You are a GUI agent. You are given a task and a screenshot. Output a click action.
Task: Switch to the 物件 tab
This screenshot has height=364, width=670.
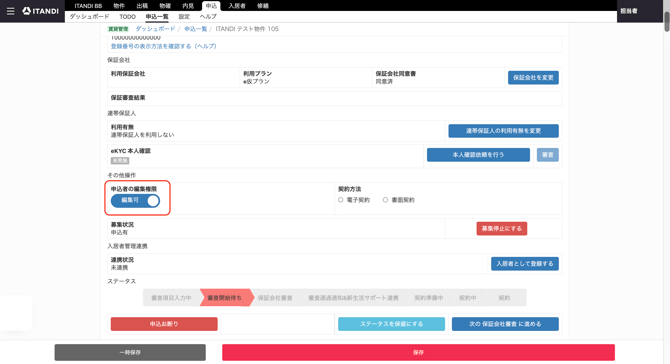point(119,6)
